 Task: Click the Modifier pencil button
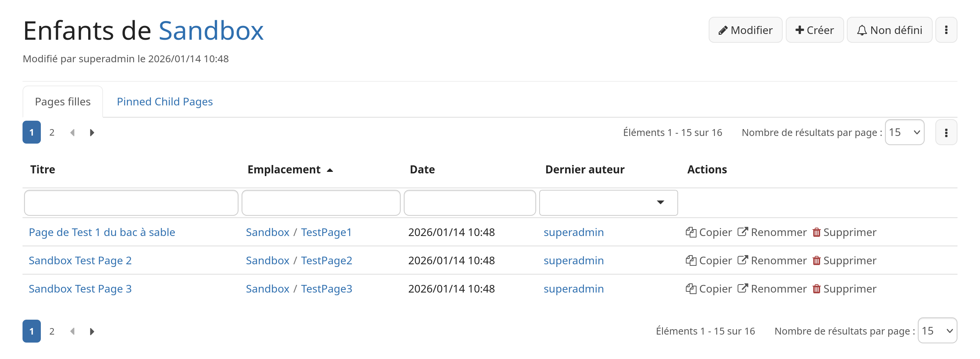click(745, 30)
